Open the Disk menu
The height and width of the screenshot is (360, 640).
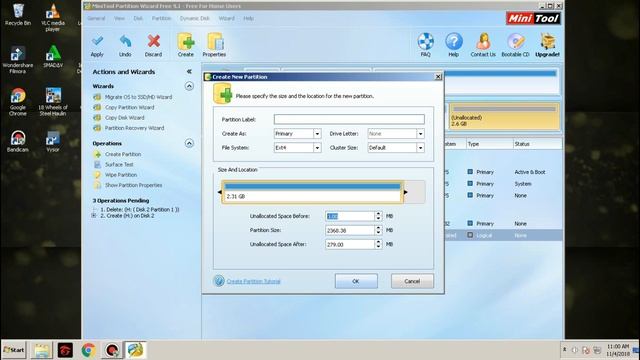(x=138, y=18)
